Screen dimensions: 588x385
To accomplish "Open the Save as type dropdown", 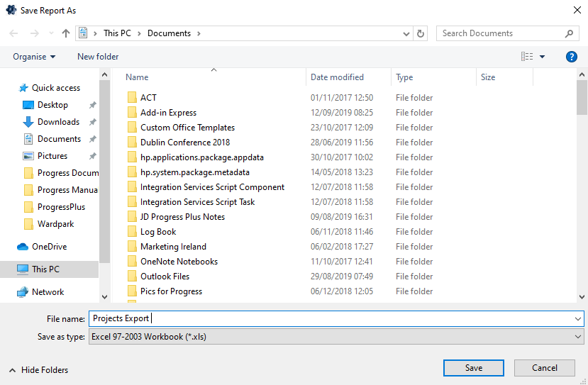I will click(x=336, y=337).
